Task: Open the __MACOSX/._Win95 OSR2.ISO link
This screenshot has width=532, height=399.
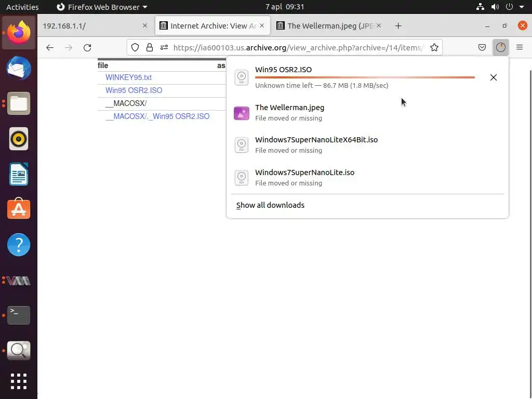Action: [x=157, y=116]
